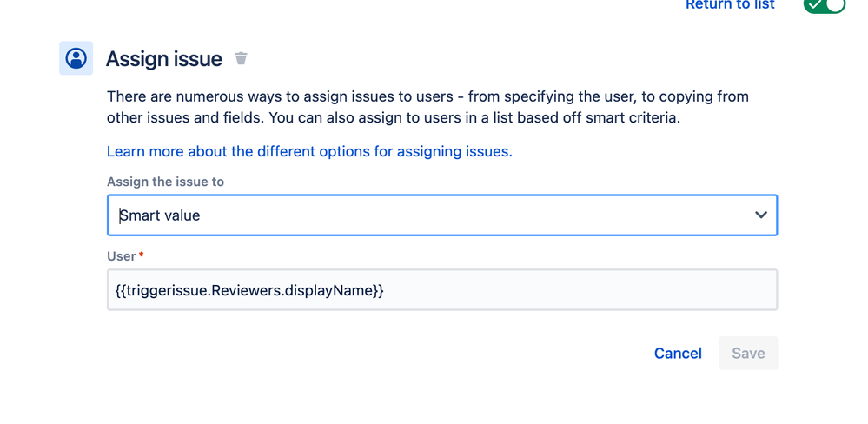Click the white knob of the enabled toggle
868x424 pixels.
(835, 3)
